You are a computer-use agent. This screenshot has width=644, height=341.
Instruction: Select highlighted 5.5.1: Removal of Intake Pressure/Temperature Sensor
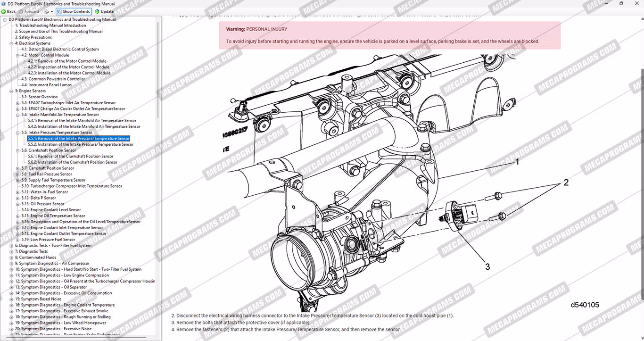[x=78, y=139]
